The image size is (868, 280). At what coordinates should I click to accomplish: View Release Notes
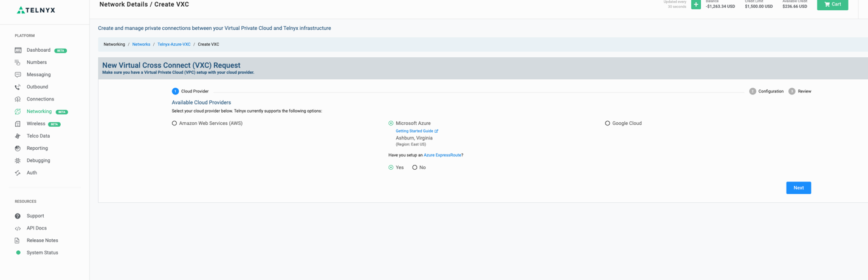click(x=42, y=240)
